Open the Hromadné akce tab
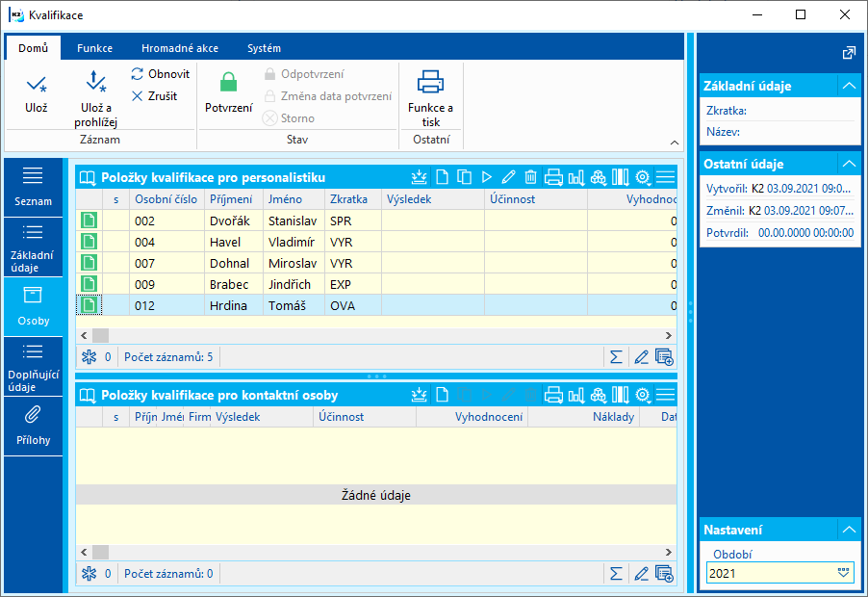 click(179, 48)
